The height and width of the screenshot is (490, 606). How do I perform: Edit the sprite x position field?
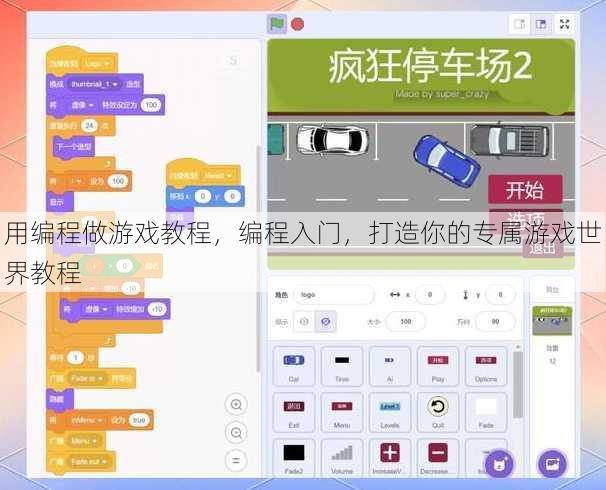tap(430, 295)
